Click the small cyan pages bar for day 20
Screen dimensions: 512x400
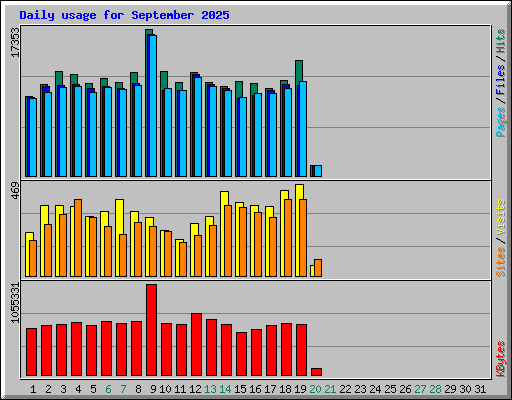318,171
